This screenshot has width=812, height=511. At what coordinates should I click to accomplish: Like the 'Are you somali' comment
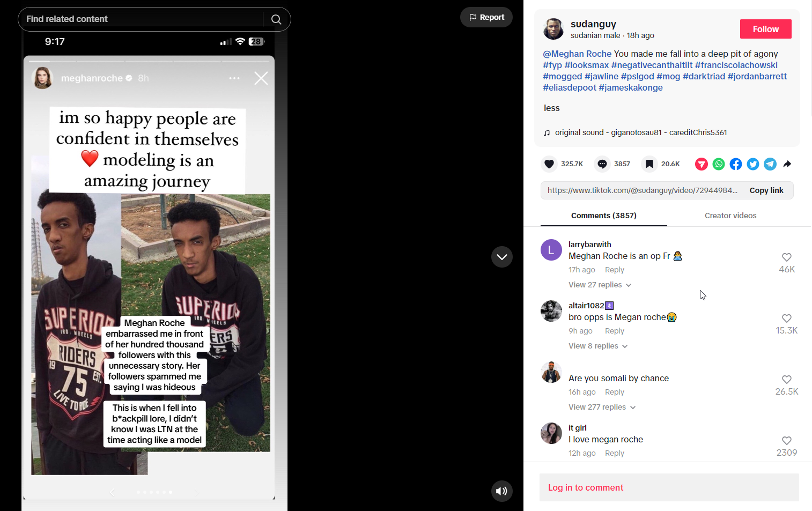pyautogui.click(x=787, y=380)
